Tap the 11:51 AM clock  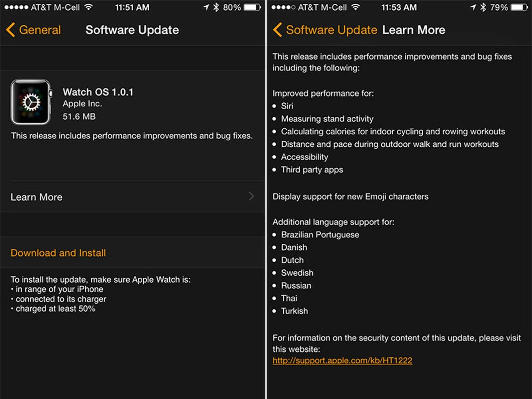[x=132, y=7]
